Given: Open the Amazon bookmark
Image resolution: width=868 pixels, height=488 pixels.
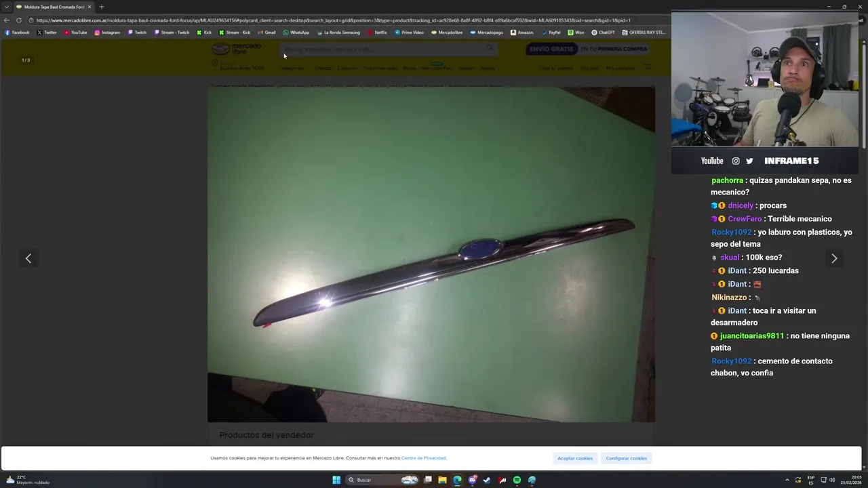Looking at the screenshot, I should pos(522,33).
